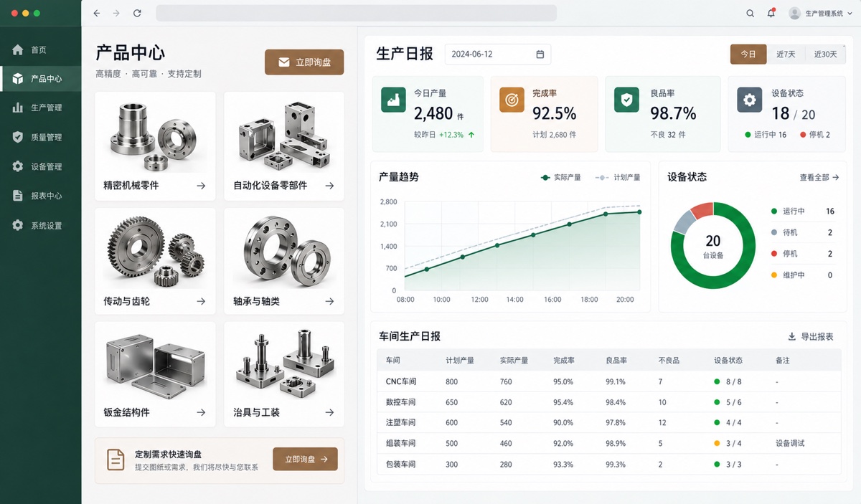Image resolution: width=861 pixels, height=504 pixels.
Task: Click document icon in 定制需求快速询盘
Action: click(x=116, y=460)
